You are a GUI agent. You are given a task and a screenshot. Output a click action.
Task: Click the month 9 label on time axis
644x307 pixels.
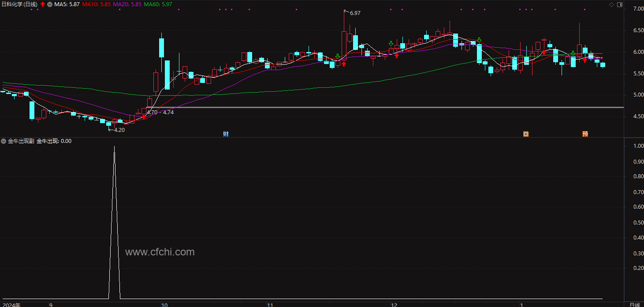(51, 305)
